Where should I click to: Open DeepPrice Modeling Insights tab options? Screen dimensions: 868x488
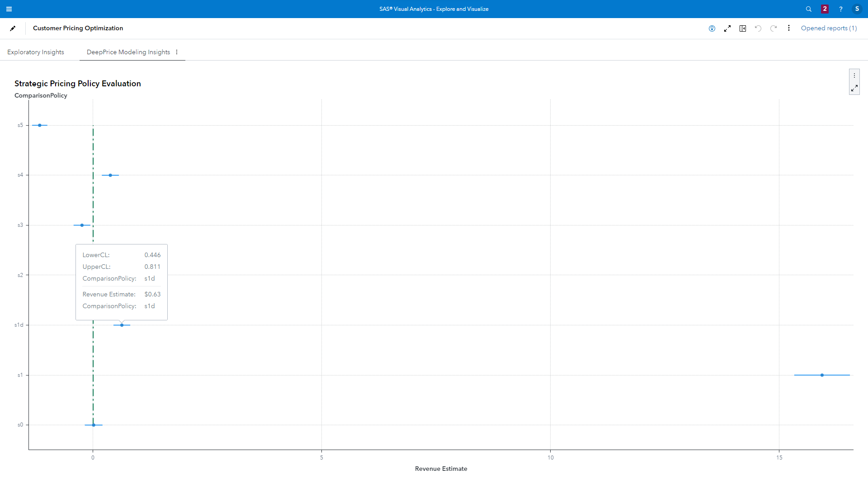pos(177,52)
